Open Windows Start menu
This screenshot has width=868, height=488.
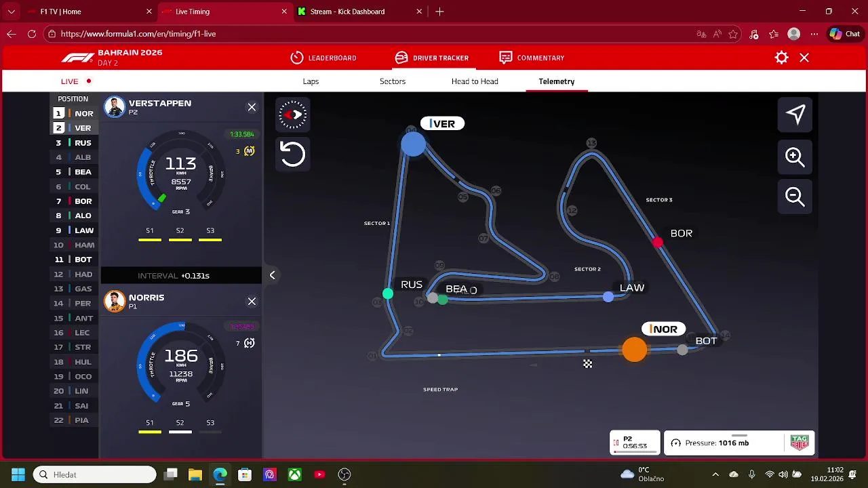pos(18,474)
